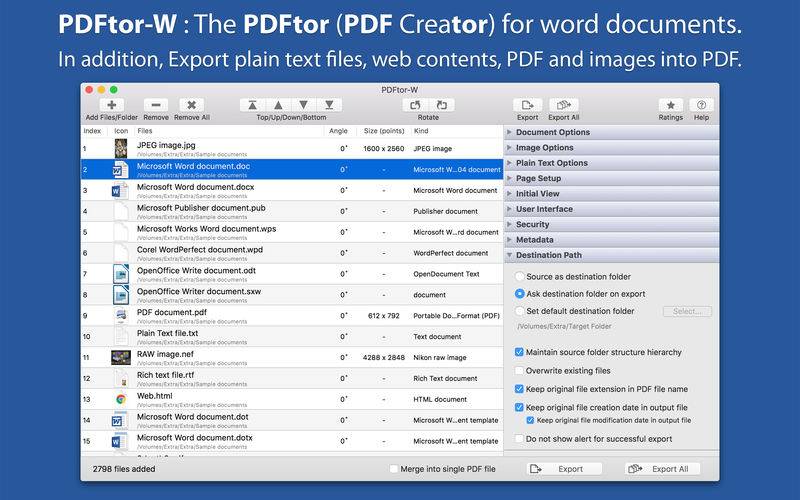Sort by Files column header
800x500 pixels.
point(229,131)
